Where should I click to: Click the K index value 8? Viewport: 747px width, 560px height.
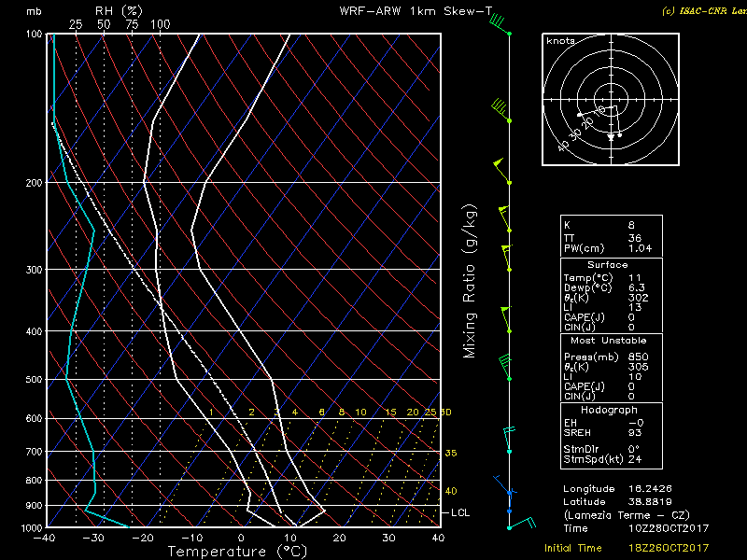[631, 226]
